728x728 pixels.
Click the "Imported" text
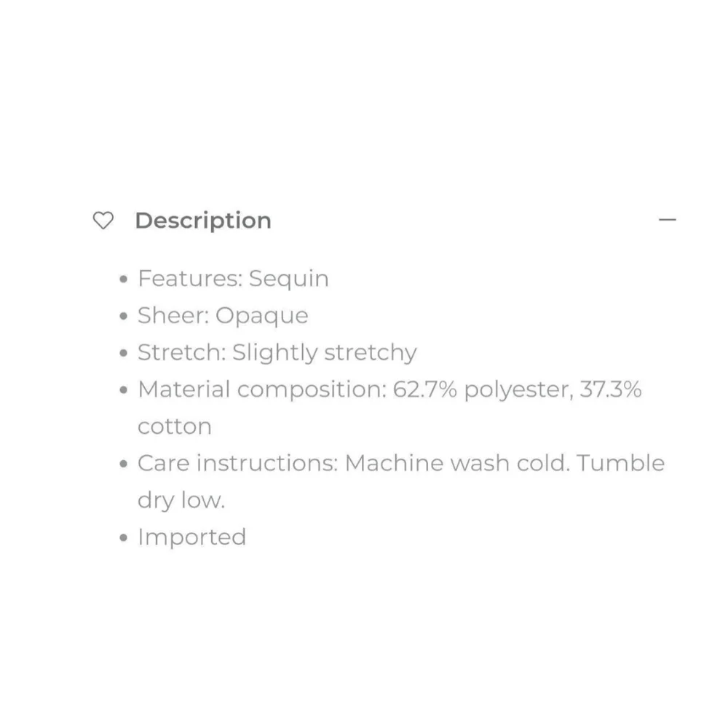click(x=192, y=537)
